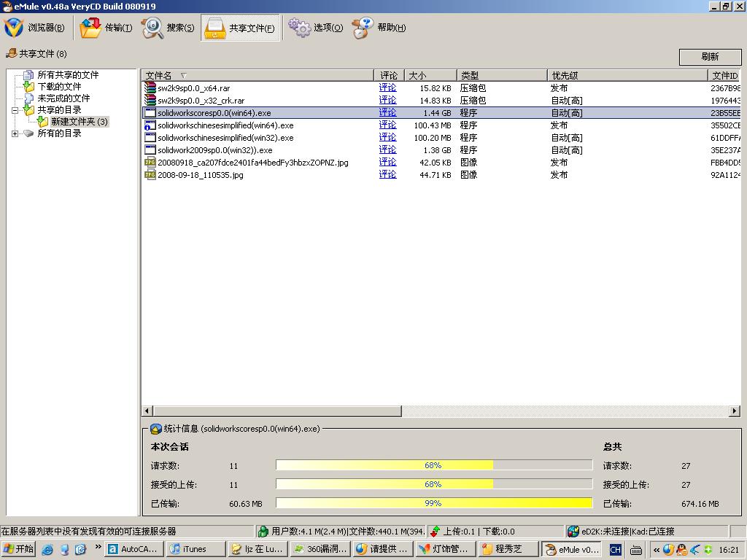Click icon of solidwork2009sp0.0(win32)).exe
The image size is (747, 560).
tap(150, 150)
